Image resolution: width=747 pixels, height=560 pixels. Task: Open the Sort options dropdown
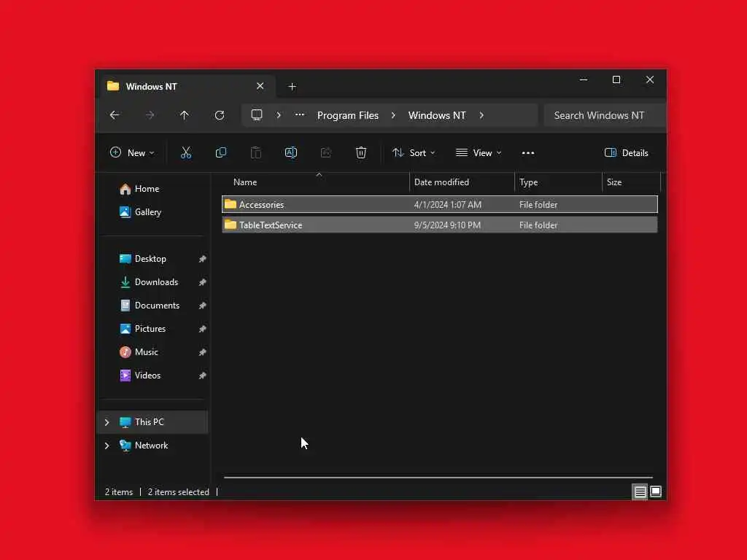click(x=413, y=153)
